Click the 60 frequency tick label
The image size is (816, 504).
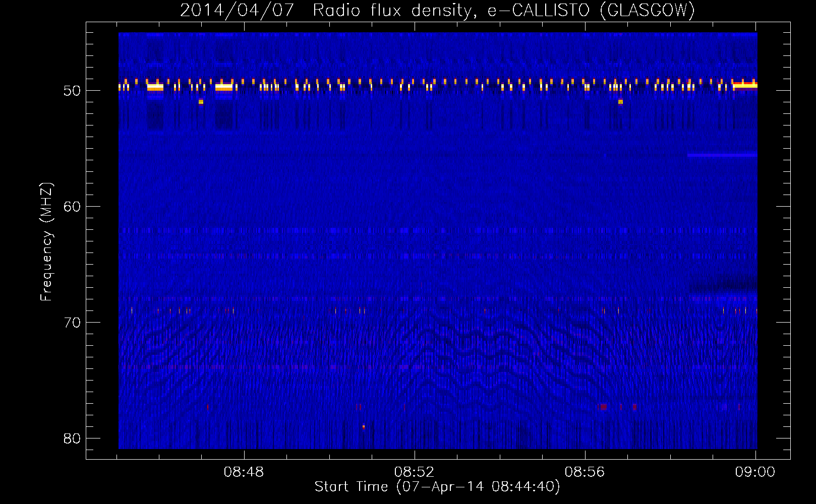click(72, 207)
